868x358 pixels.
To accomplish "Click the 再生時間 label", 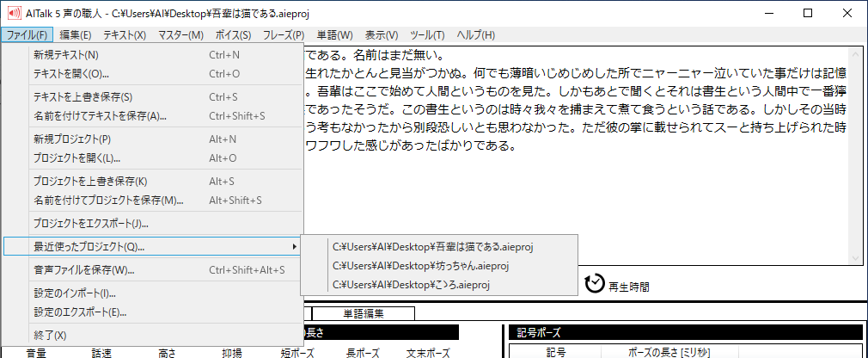I will click(x=629, y=287).
